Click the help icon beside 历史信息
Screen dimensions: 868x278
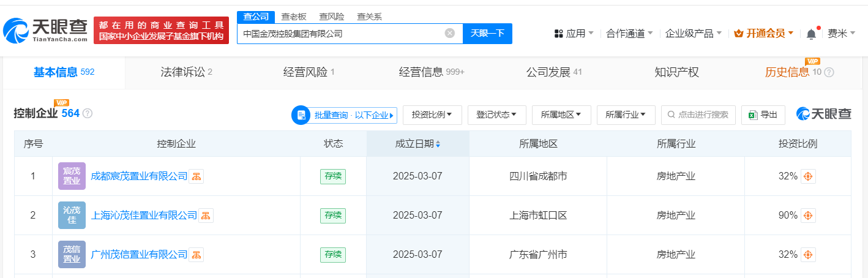pyautogui.click(x=829, y=72)
